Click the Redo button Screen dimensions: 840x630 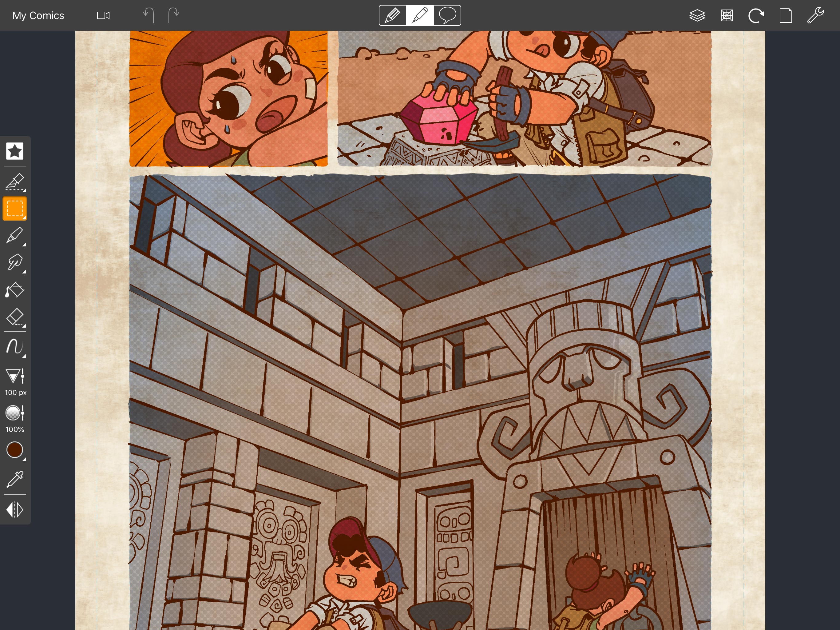(x=175, y=14)
